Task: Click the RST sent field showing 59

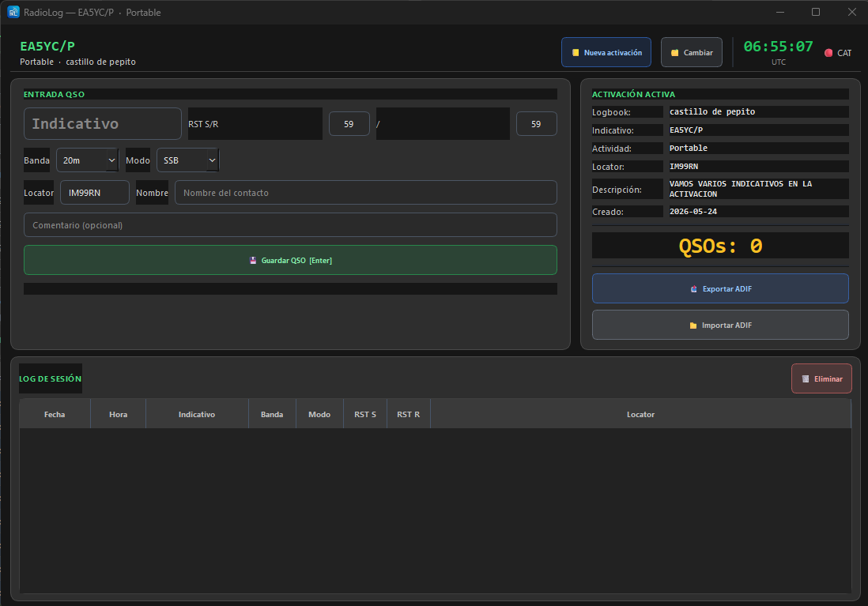Action: tap(349, 124)
